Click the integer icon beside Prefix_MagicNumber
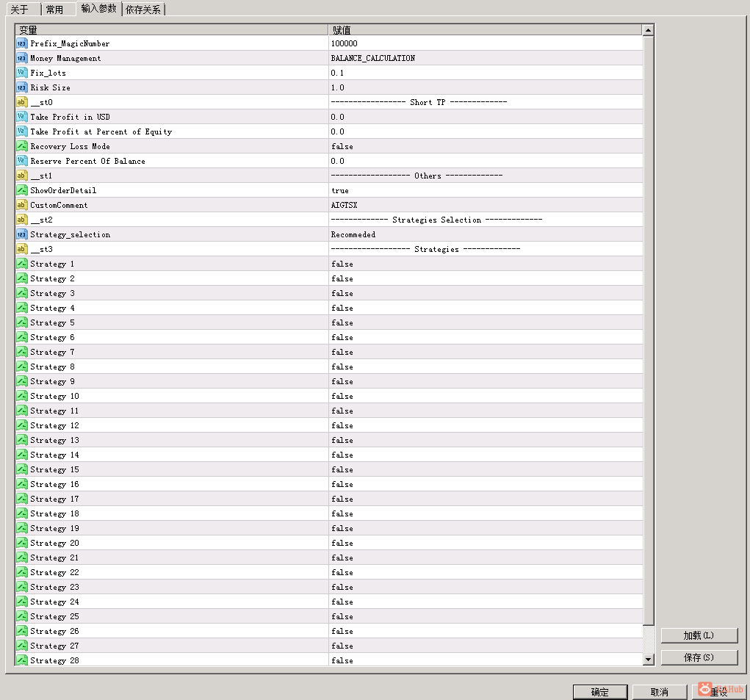This screenshot has width=750, height=700. tap(22, 43)
